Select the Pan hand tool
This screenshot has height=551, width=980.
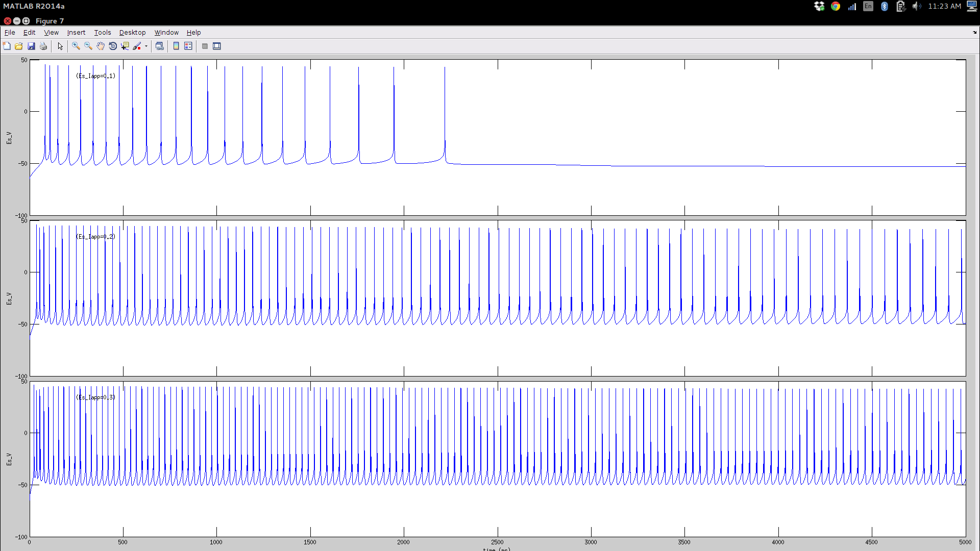pyautogui.click(x=101, y=46)
